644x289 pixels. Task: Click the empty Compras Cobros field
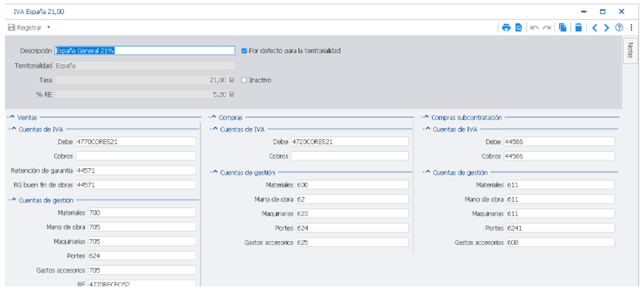[350, 156]
